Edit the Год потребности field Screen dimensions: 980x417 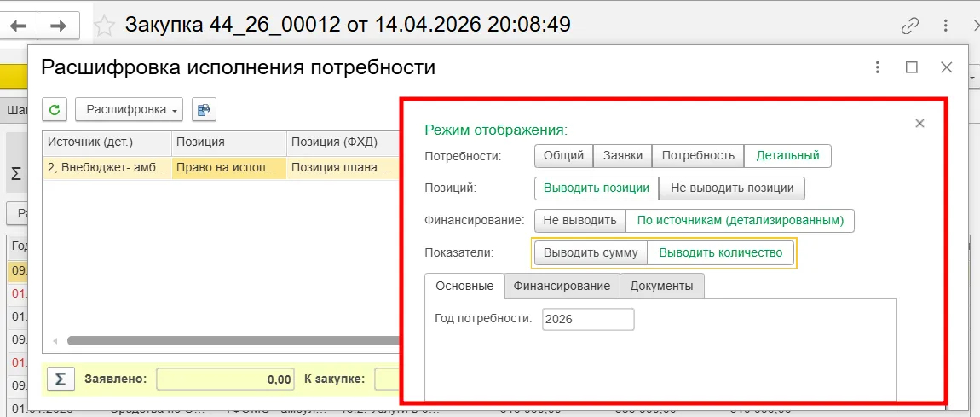(588, 319)
